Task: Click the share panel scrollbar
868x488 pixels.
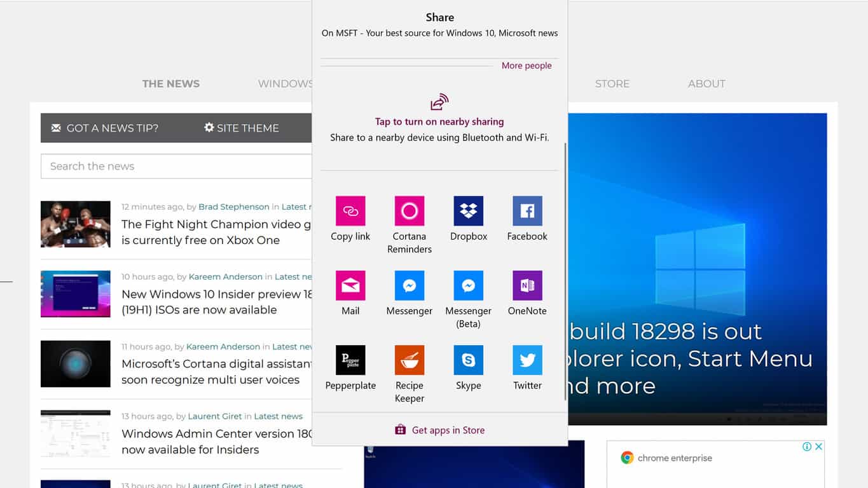Action: tap(565, 271)
